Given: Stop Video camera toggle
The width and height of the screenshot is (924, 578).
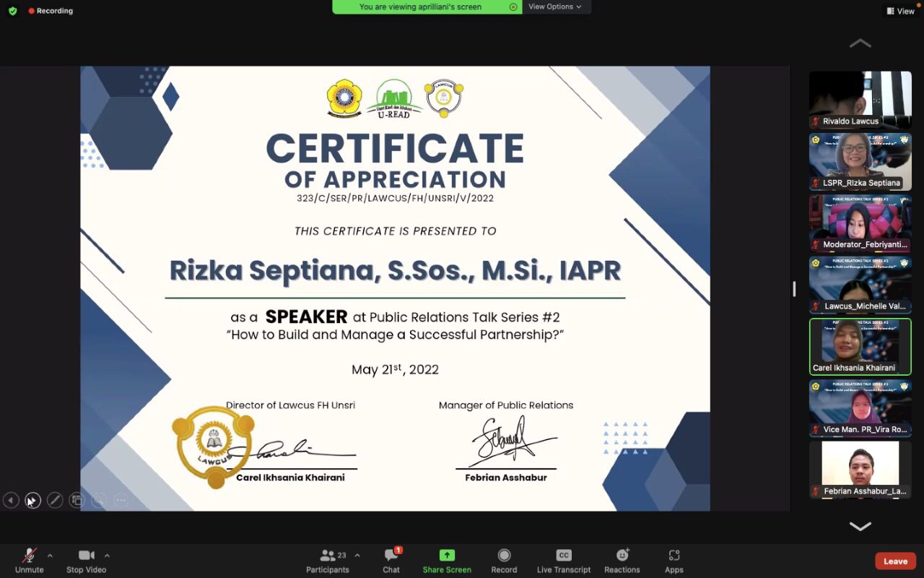Looking at the screenshot, I should [86, 560].
